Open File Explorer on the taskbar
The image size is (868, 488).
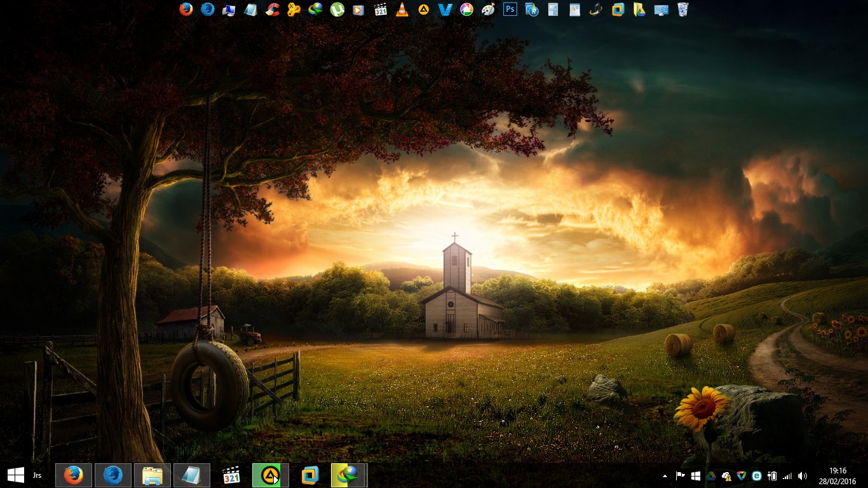click(153, 475)
